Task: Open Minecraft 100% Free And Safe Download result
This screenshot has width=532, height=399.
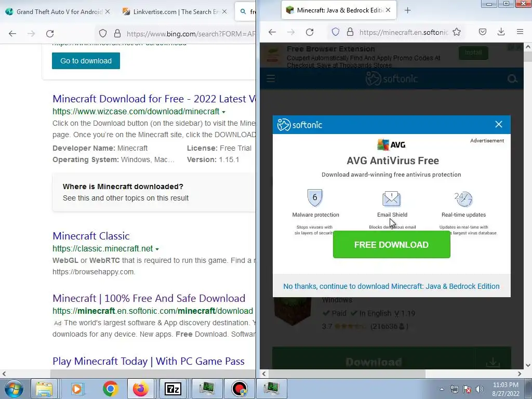Action: (149, 298)
